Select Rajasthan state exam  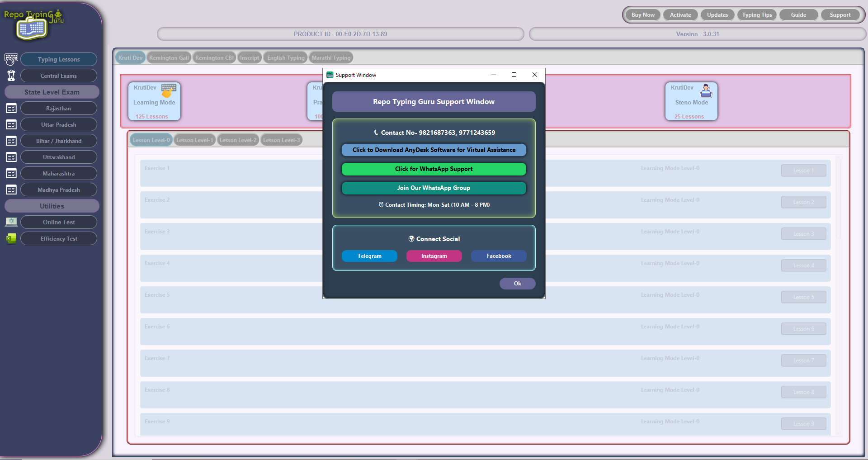pyautogui.click(x=59, y=109)
